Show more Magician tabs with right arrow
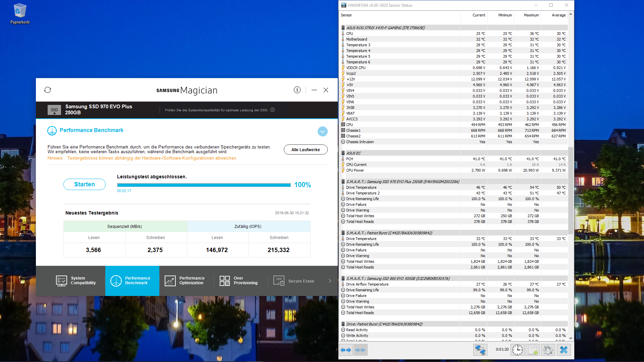 click(330, 281)
